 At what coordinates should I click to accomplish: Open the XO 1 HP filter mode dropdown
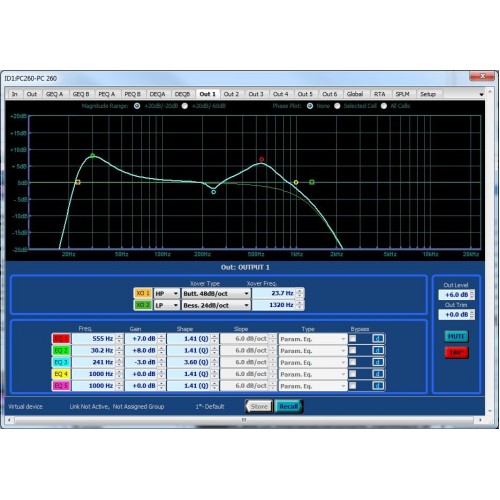[x=167, y=293]
